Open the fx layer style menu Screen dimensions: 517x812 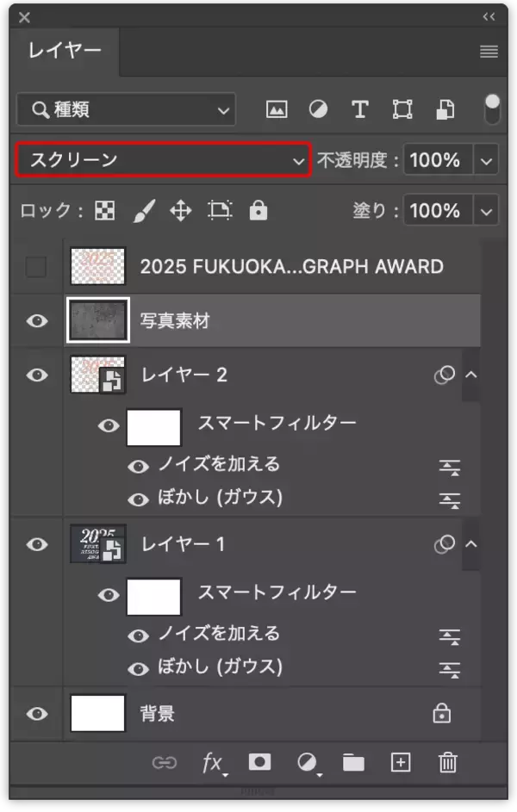point(214,763)
